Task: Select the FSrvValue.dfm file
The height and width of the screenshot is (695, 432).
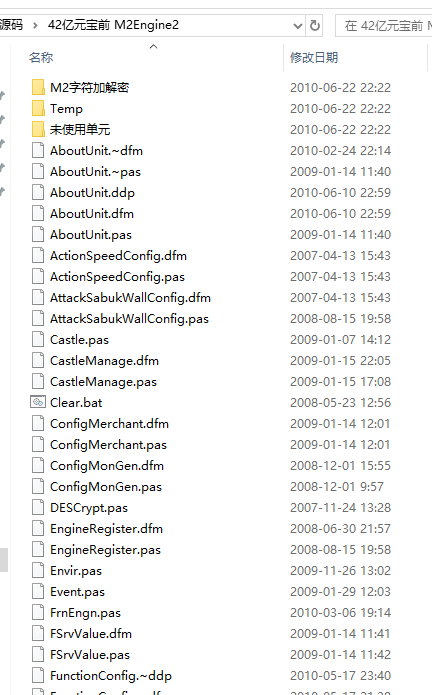Action: click(91, 634)
